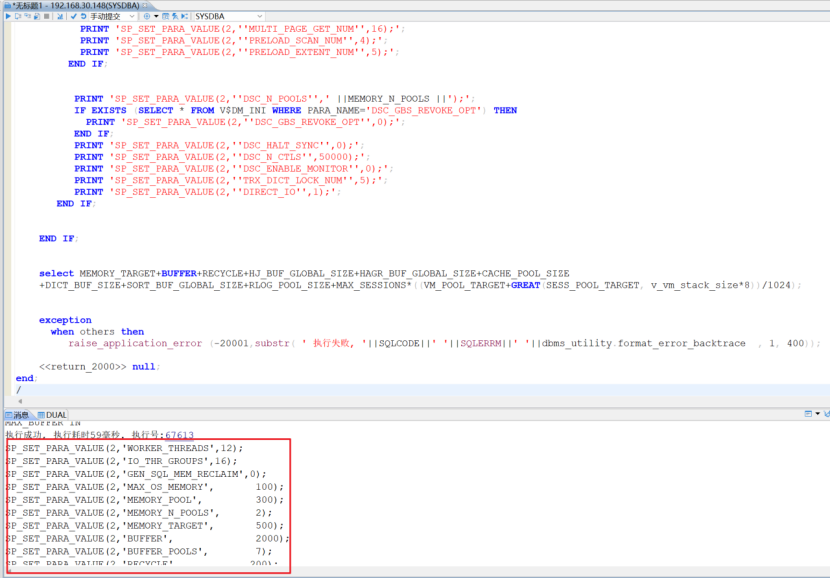This screenshot has width=830, height=578.
Task: Select the 无标题1 - 192.168.30.148(SYSDBA) editor tab
Action: (x=74, y=5)
